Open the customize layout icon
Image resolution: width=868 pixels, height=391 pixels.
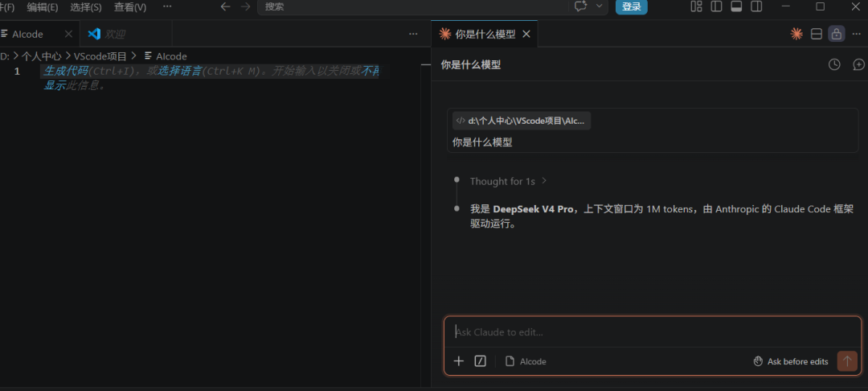click(696, 6)
